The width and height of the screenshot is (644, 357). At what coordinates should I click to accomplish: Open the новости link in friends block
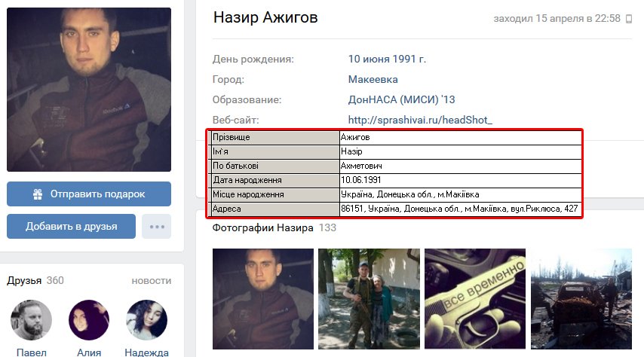pos(151,281)
